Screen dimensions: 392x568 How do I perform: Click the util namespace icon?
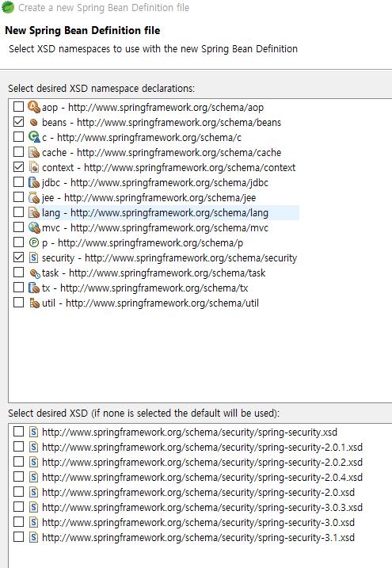pos(34,303)
